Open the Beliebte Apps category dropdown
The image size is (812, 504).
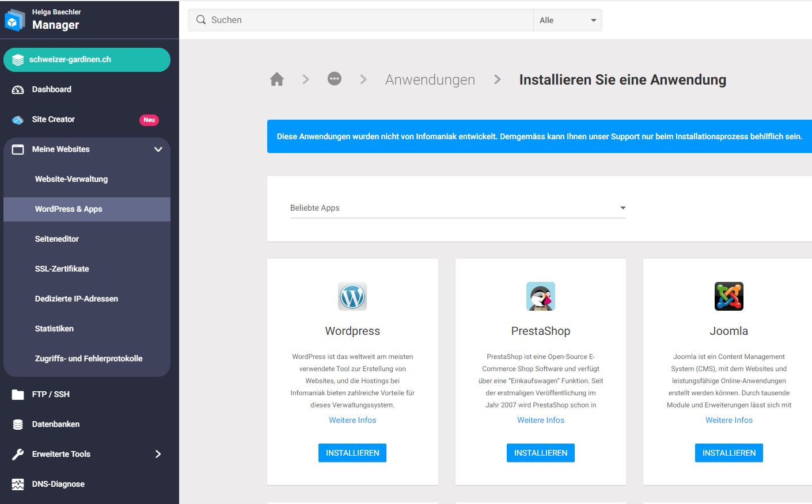[458, 208]
